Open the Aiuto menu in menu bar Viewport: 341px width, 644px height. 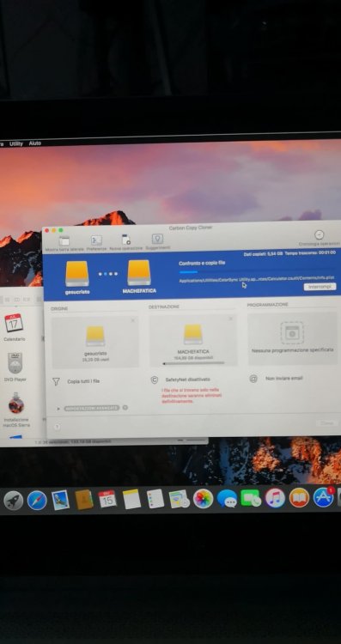(35, 143)
